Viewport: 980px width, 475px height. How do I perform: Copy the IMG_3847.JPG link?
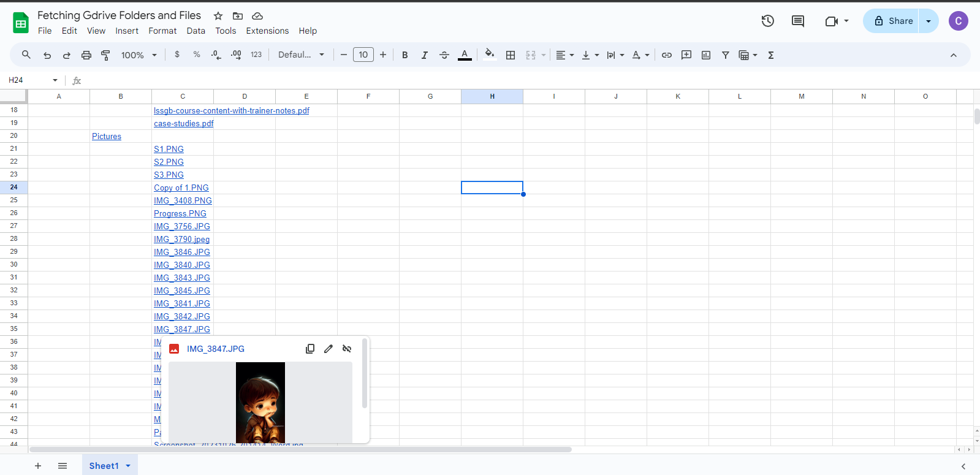point(310,349)
